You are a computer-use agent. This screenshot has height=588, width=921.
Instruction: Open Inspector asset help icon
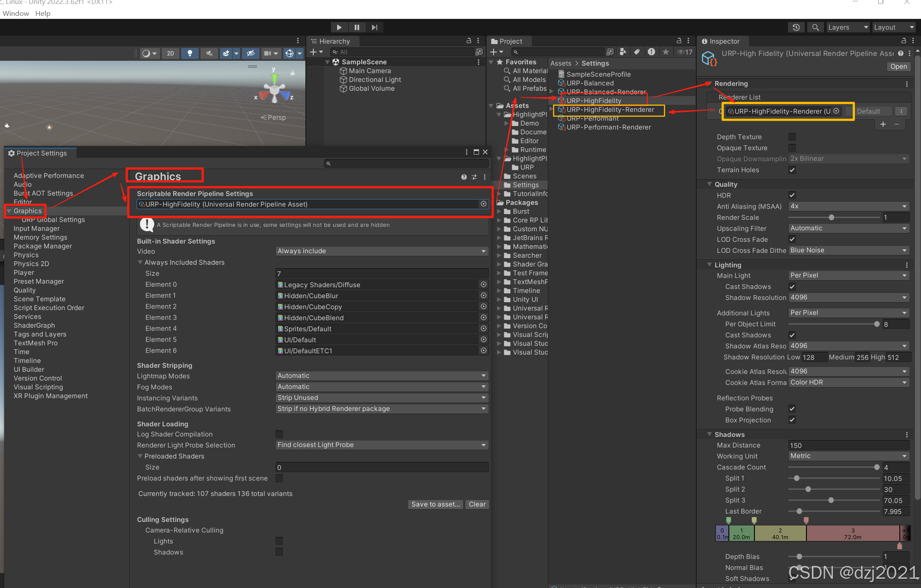[x=901, y=53]
